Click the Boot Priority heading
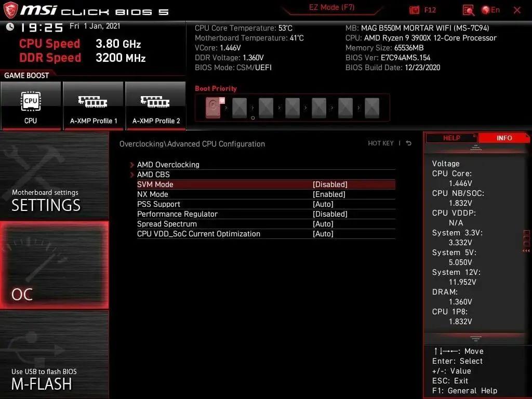 click(216, 88)
